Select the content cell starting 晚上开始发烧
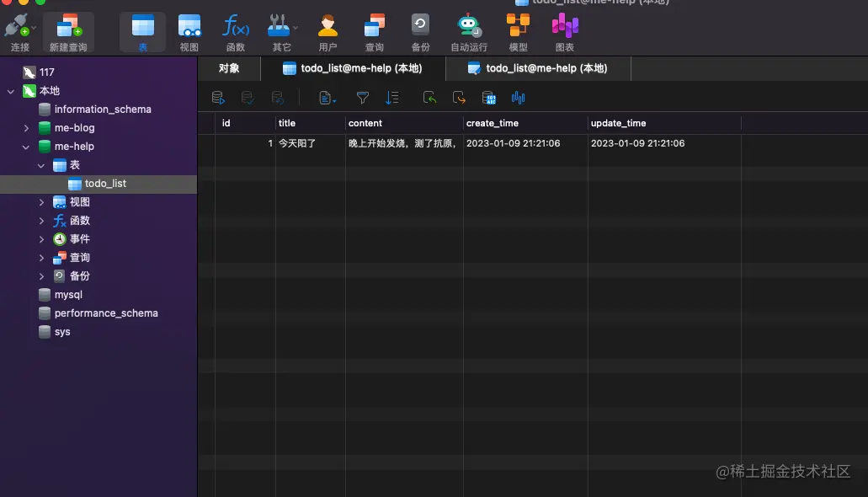Image resolution: width=868 pixels, height=497 pixels. click(404, 143)
